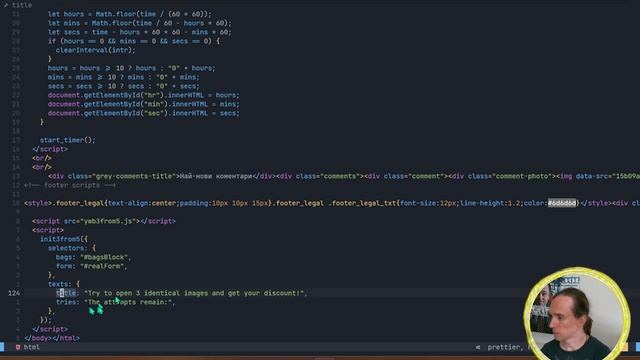Click the 'init3from5({' call
Image resolution: width=640 pixels, height=360 pixels.
tap(64, 239)
